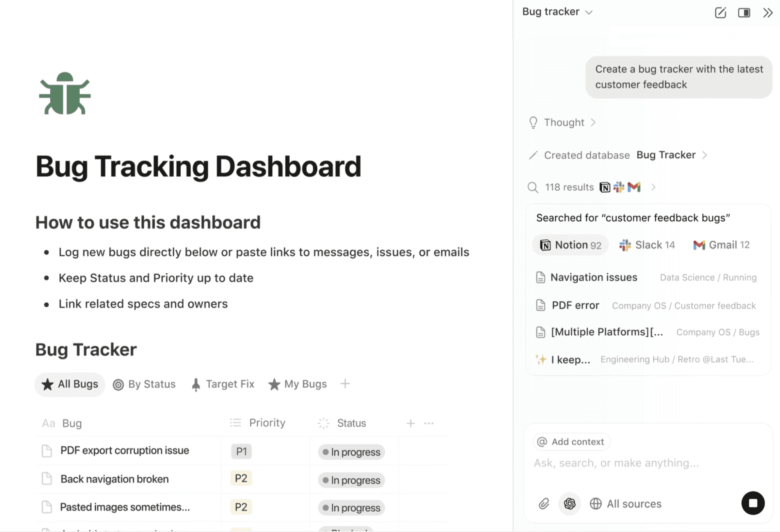Click the Add context button
Screen dimensions: 780x532
coord(571,442)
